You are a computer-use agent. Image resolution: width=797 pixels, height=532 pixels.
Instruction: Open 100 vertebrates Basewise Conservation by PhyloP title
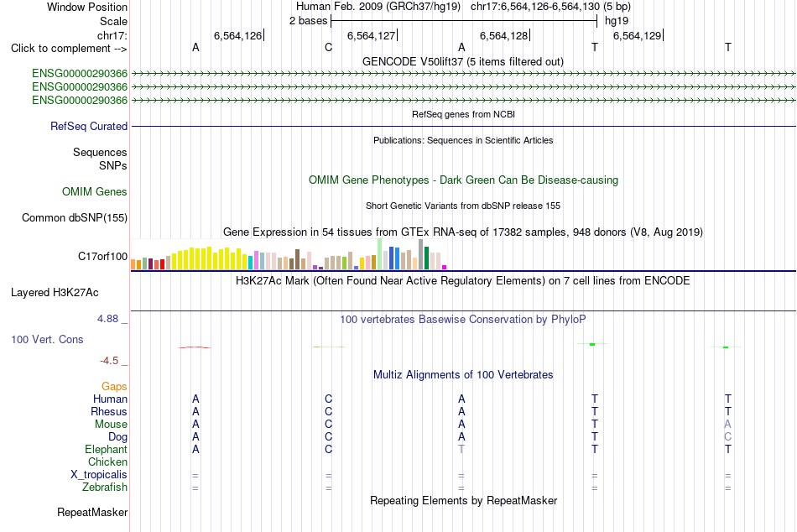coord(462,320)
